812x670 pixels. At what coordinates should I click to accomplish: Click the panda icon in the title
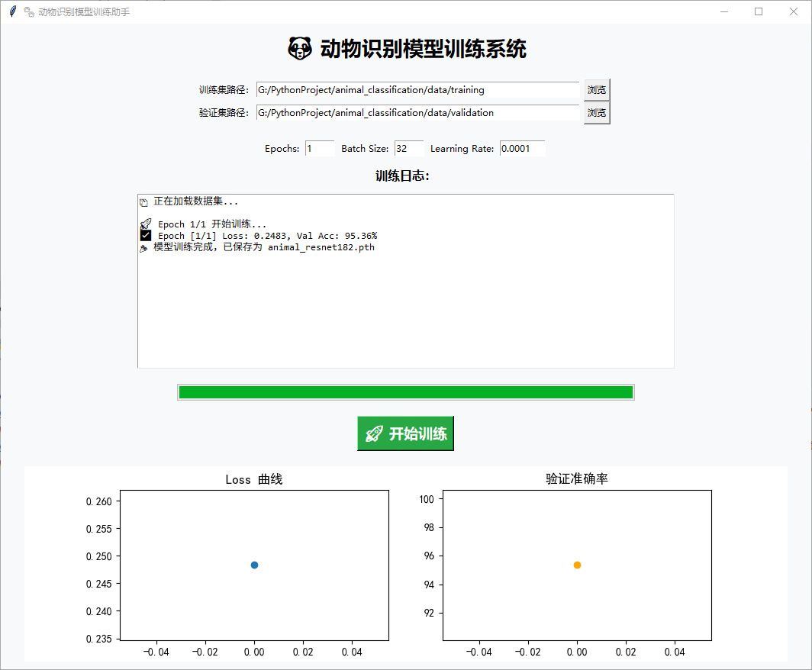tap(300, 49)
